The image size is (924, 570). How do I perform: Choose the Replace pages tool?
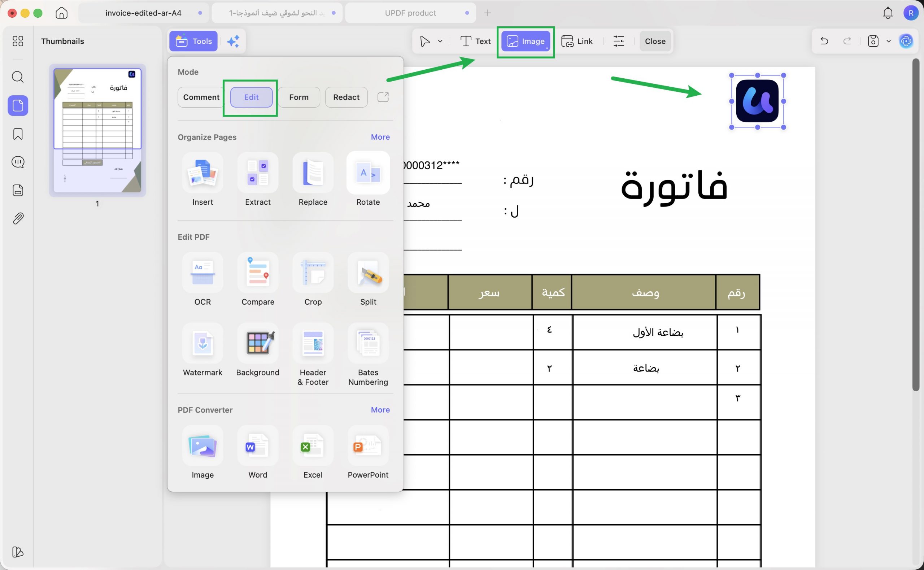click(x=313, y=180)
